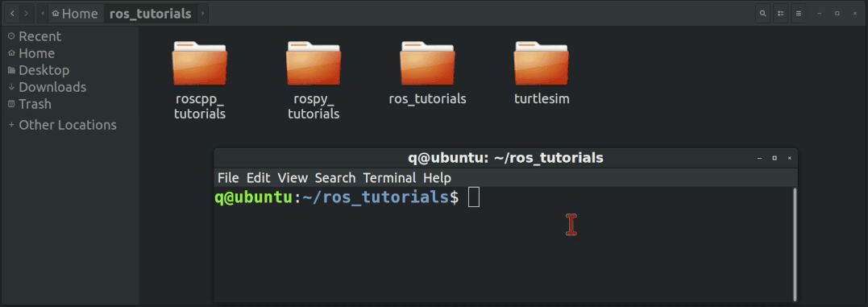Open the terminal View menu
The width and height of the screenshot is (868, 307).
293,178
